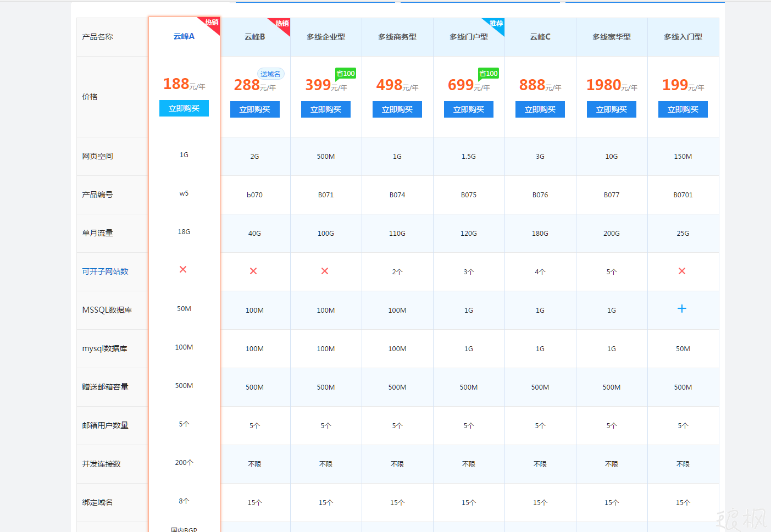The height and width of the screenshot is (532, 771).
Task: Select product number B074
Action: (x=397, y=195)
